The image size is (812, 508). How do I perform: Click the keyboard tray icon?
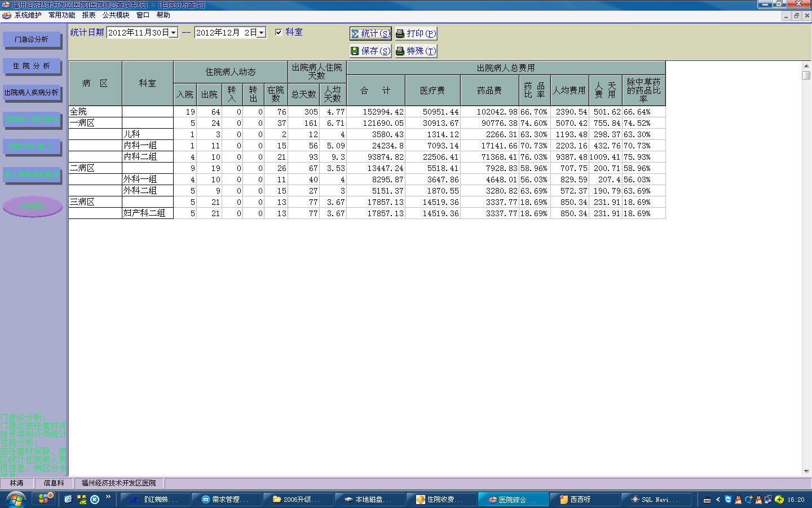click(x=707, y=500)
